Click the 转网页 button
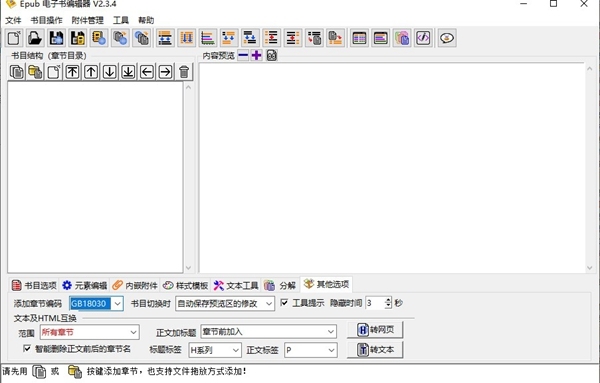This screenshot has width=600, height=383. pos(375,330)
